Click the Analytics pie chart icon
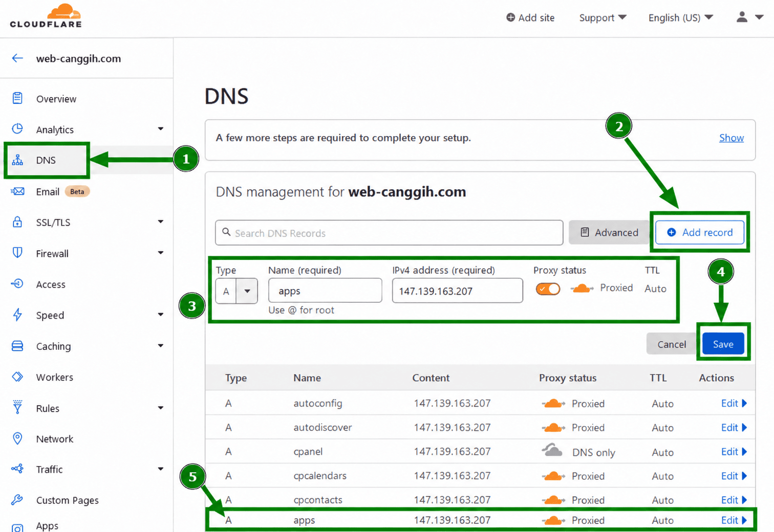This screenshot has height=532, width=774. (17, 129)
